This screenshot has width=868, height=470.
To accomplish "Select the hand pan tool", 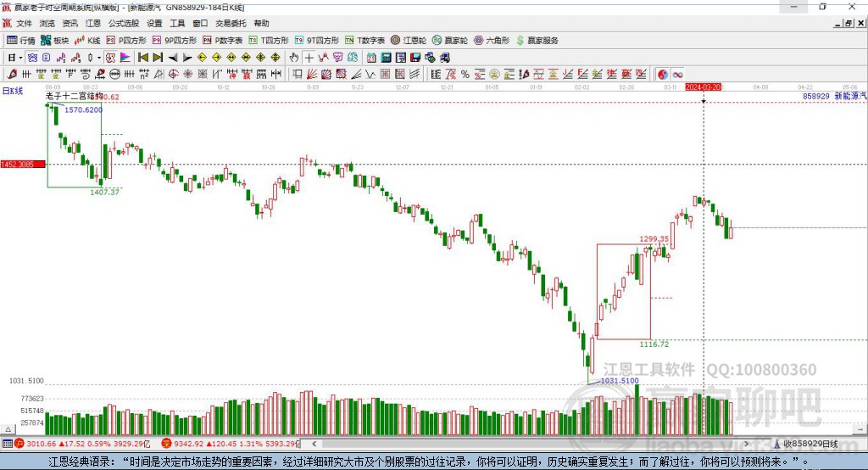I will tap(294, 58).
